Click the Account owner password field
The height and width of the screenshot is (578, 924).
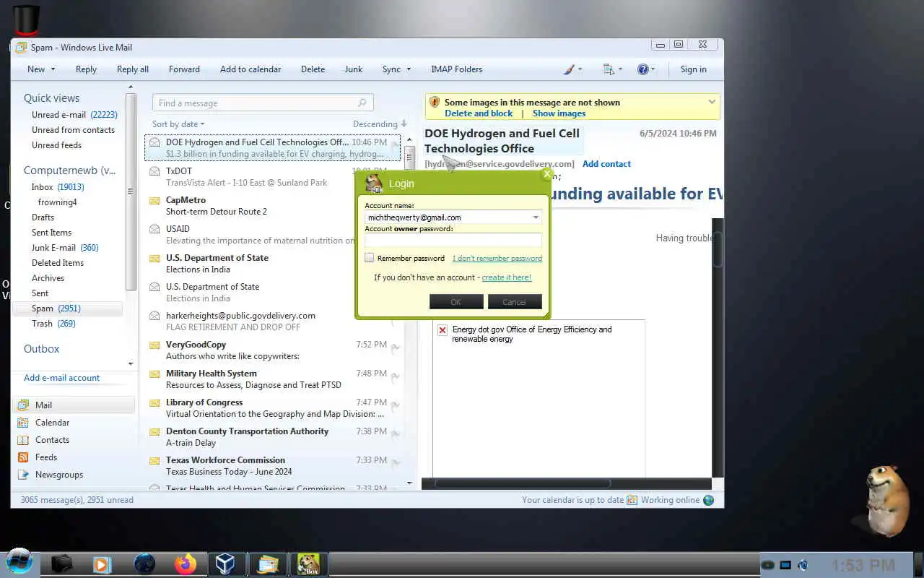453,240
